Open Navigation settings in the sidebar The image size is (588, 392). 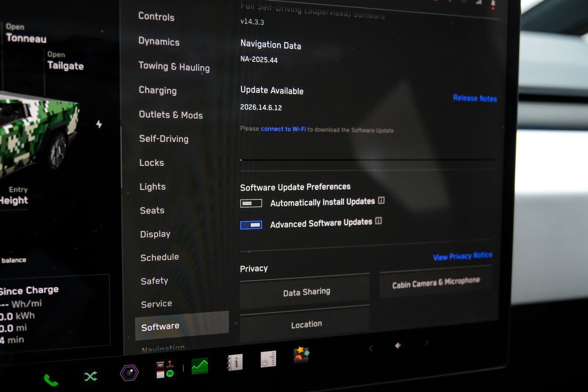[x=163, y=349]
